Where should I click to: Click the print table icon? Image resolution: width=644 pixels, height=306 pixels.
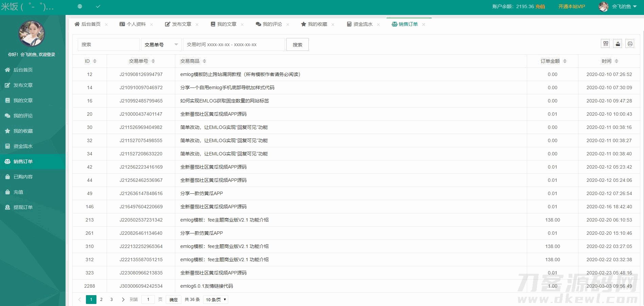coord(630,44)
